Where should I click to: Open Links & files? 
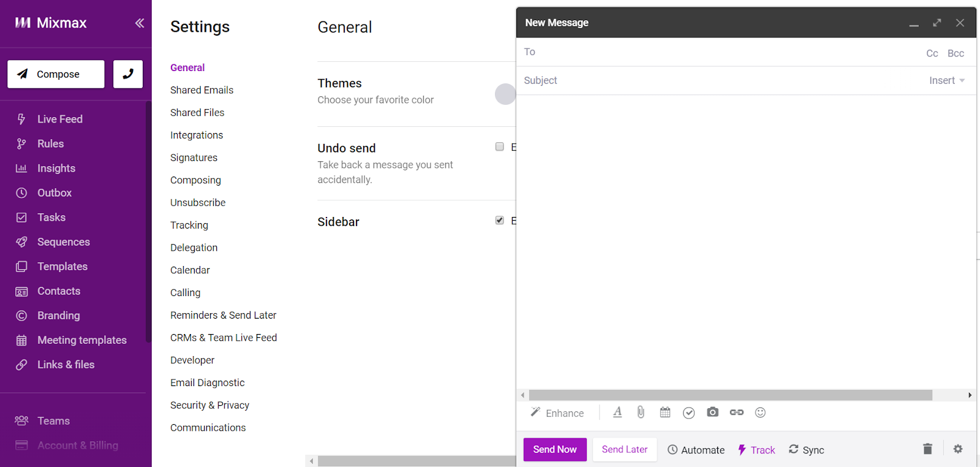(x=66, y=364)
